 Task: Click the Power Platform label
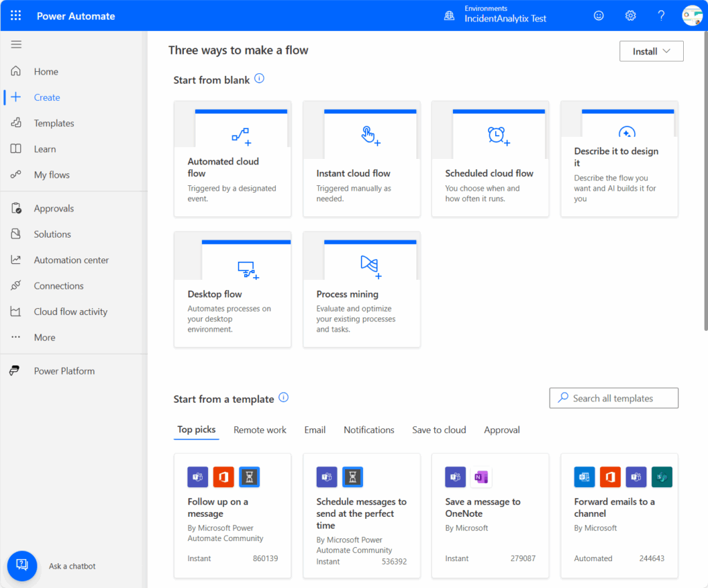(64, 371)
